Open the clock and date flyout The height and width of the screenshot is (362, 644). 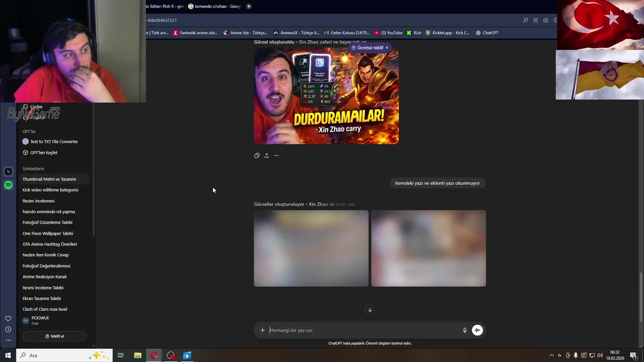[x=615, y=355]
